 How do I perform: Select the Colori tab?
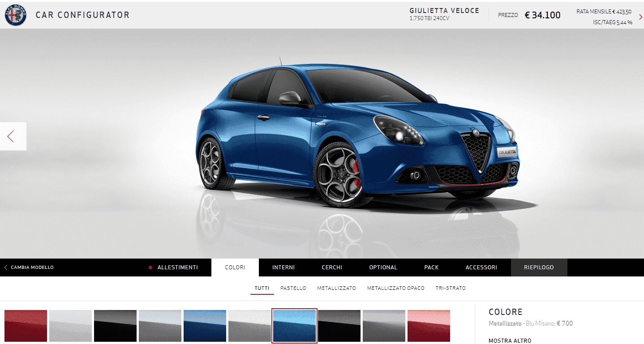[x=235, y=268]
